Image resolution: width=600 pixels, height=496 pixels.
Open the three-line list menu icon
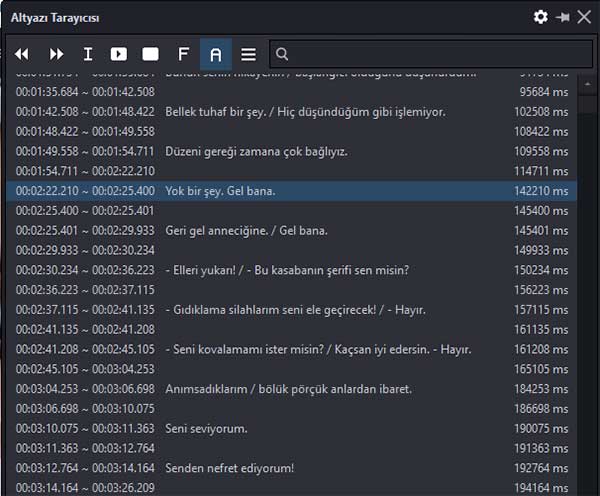point(248,54)
